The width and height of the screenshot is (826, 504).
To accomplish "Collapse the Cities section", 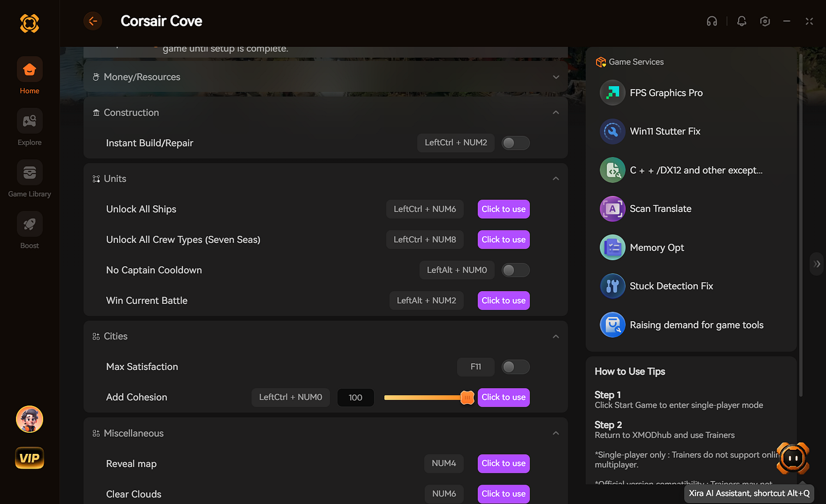I will coord(556,336).
